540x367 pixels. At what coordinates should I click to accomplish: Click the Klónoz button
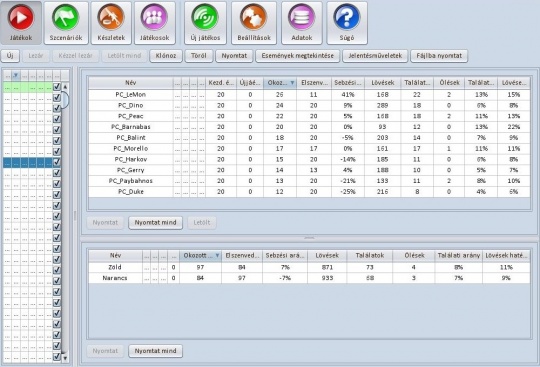pos(166,56)
